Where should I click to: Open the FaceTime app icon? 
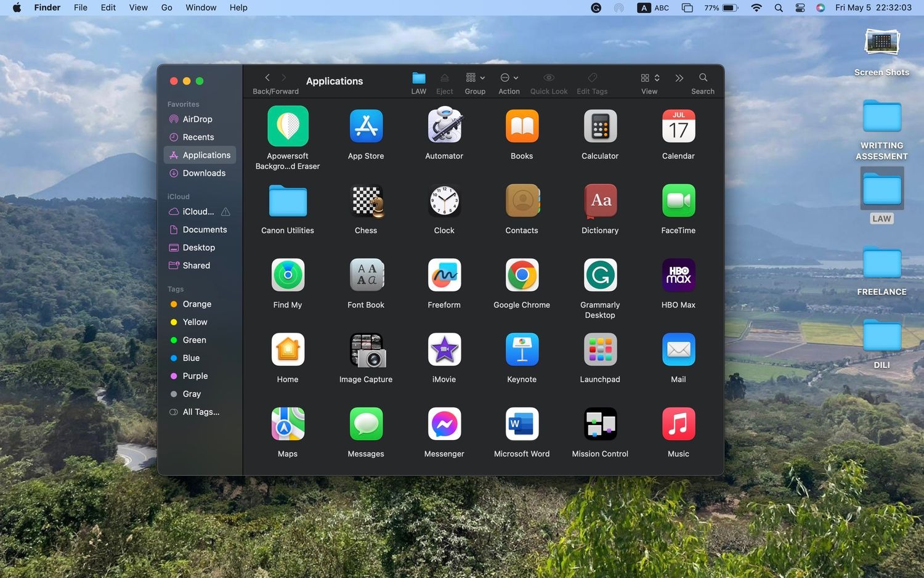(678, 201)
